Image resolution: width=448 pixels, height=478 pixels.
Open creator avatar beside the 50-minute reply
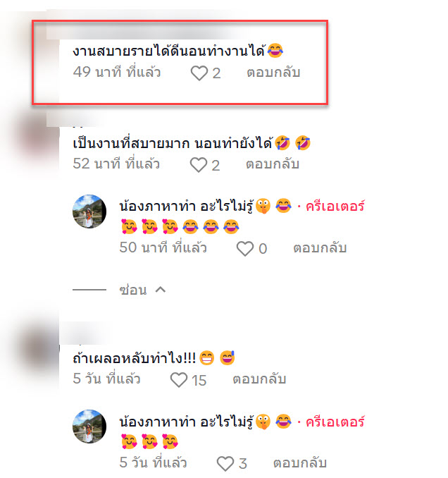click(89, 212)
